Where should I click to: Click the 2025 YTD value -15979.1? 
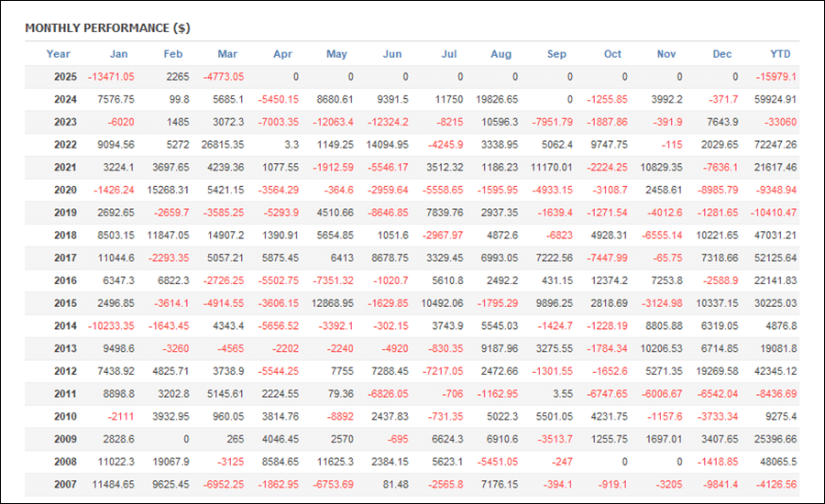776,77
